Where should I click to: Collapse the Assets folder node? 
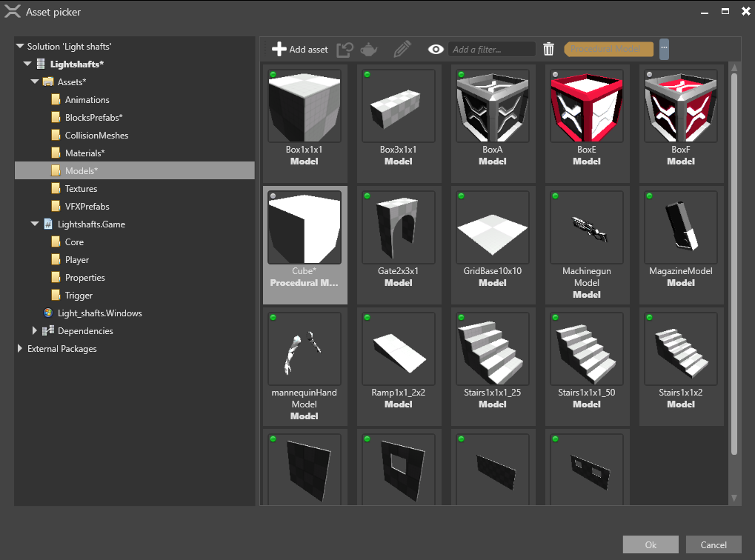pos(34,82)
